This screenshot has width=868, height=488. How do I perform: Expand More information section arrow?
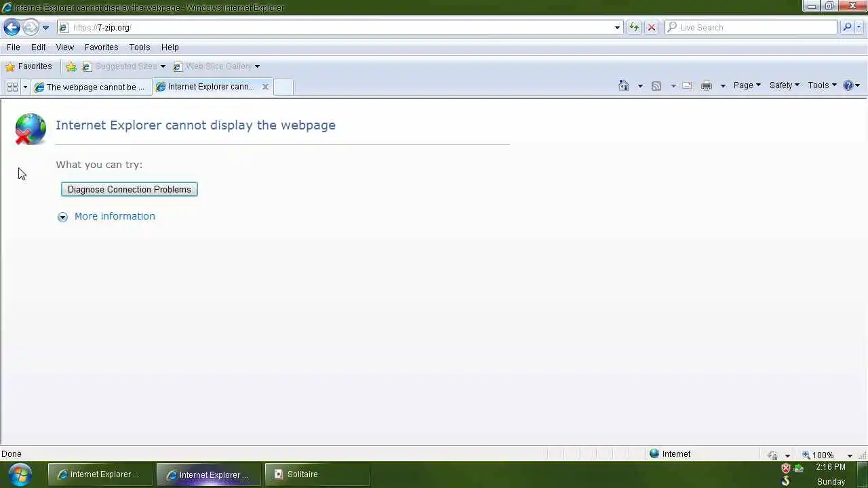(x=62, y=217)
